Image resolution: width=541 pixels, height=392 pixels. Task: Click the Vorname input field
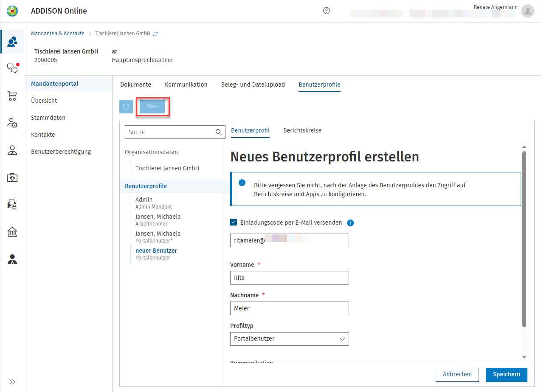[x=289, y=278]
